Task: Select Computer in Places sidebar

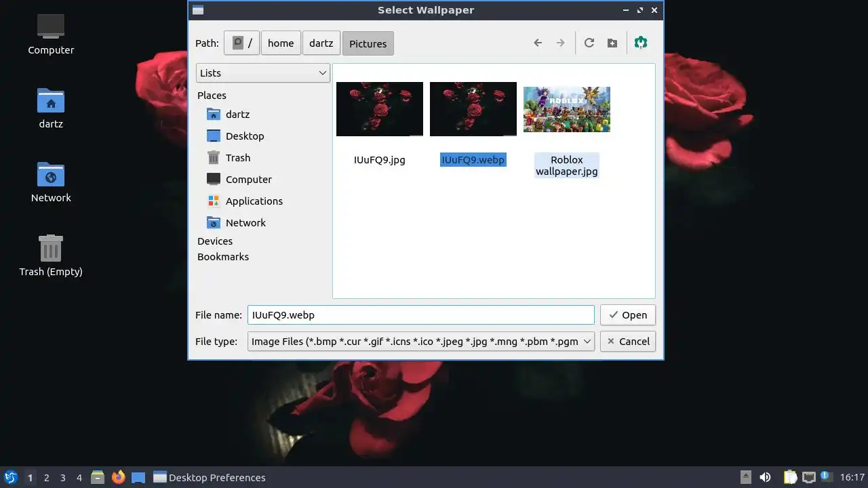Action: [248, 180]
